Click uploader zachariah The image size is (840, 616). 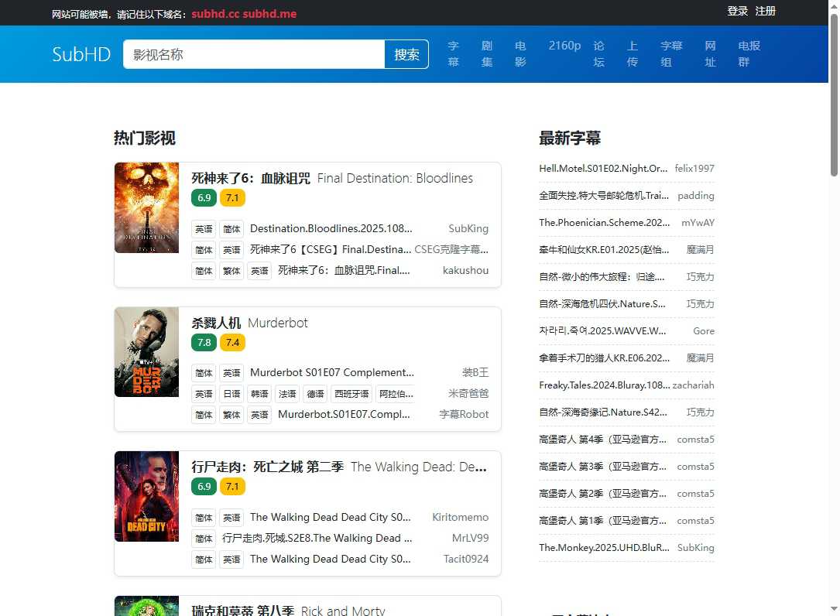(x=693, y=385)
